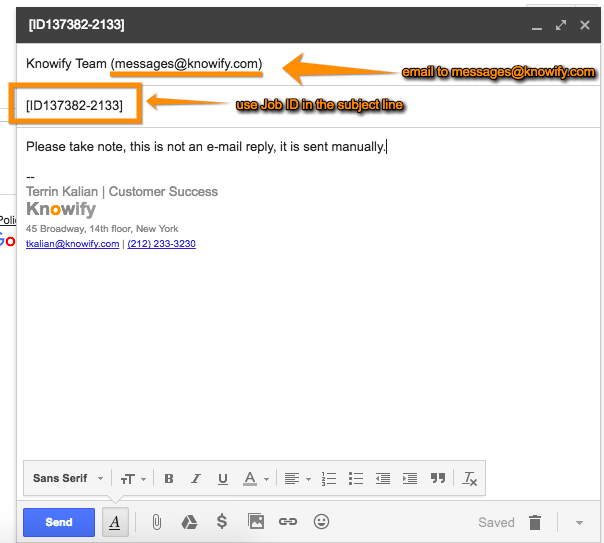Image resolution: width=604 pixels, height=543 pixels.
Task: Apply underline formatting
Action: (x=223, y=479)
